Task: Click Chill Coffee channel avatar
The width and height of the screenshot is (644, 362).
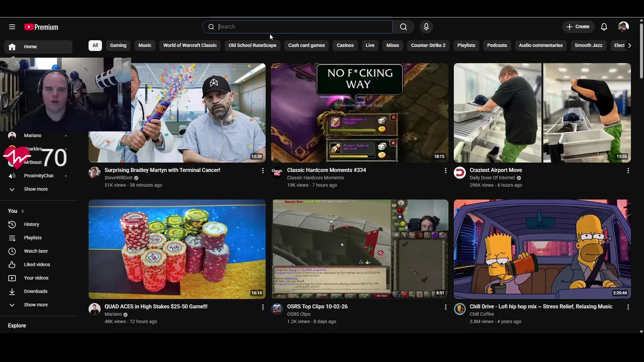Action: click(460, 309)
